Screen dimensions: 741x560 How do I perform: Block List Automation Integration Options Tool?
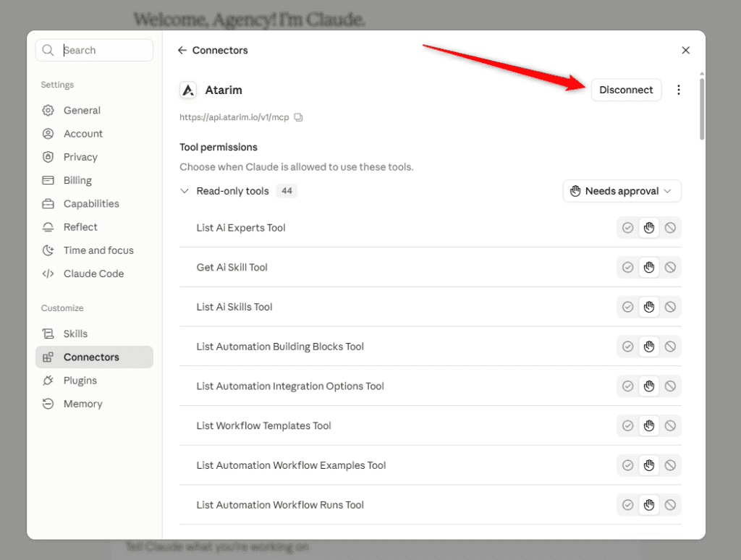[670, 386]
